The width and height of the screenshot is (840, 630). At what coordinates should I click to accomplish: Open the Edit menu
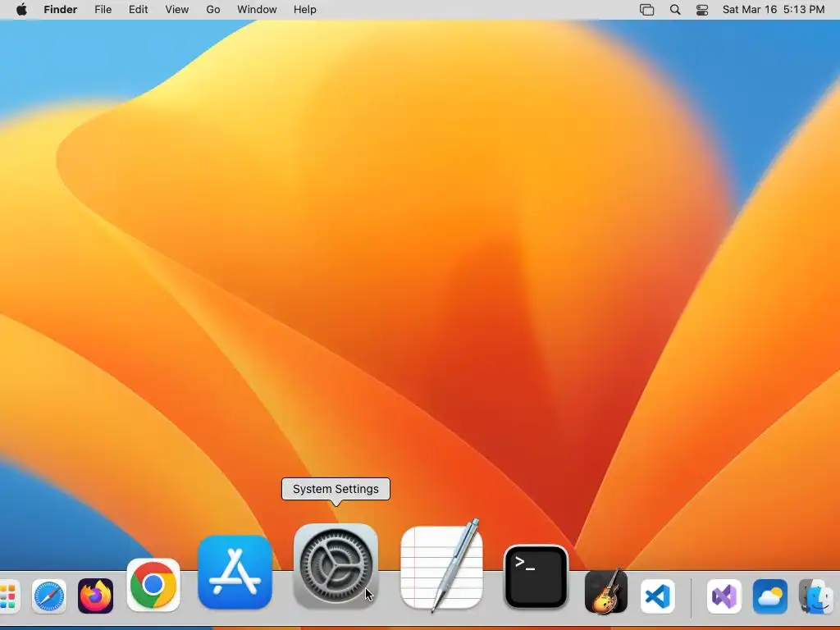[x=138, y=10]
